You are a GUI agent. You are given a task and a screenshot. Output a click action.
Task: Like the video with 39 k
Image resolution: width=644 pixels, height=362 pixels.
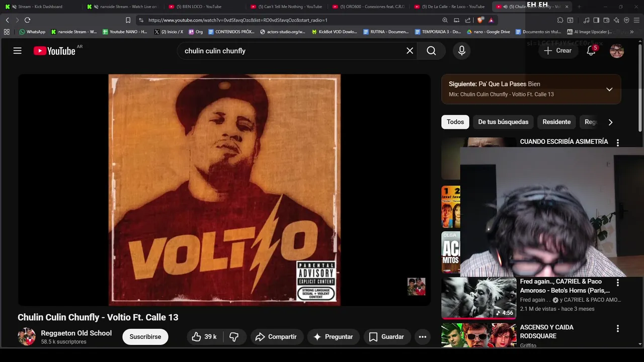click(204, 337)
